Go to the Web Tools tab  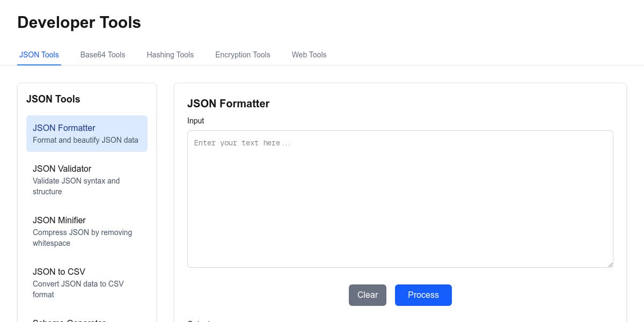click(309, 55)
